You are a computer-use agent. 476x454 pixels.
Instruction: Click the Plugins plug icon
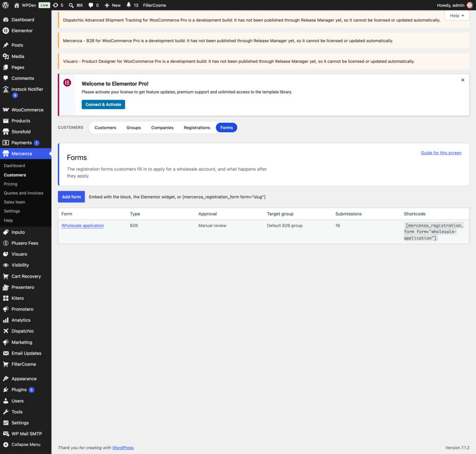6,390
